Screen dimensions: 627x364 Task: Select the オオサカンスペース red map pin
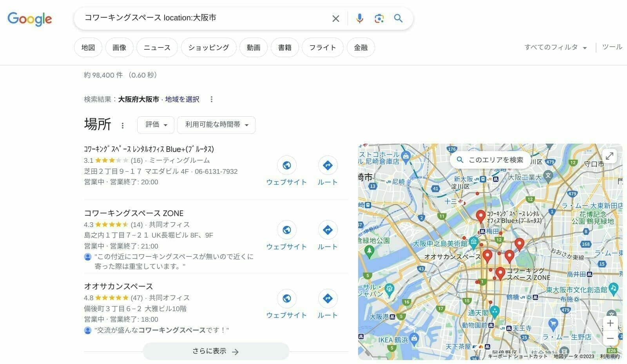487,256
